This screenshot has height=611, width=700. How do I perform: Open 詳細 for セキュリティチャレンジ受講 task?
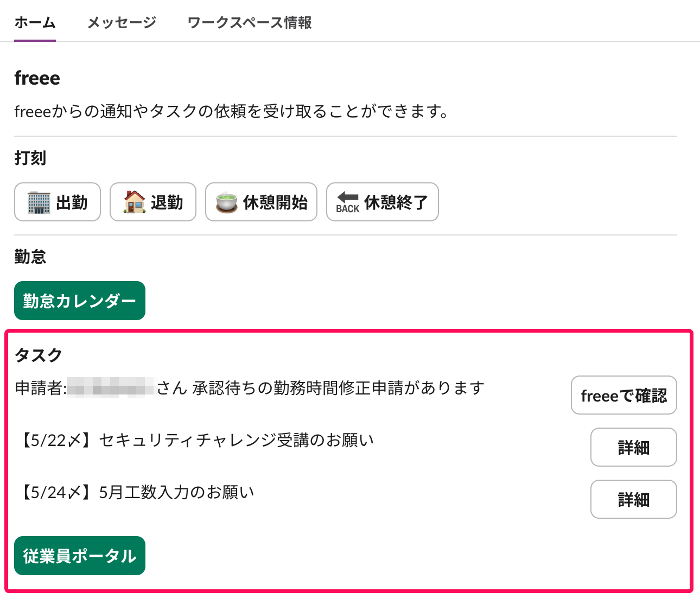(x=633, y=447)
